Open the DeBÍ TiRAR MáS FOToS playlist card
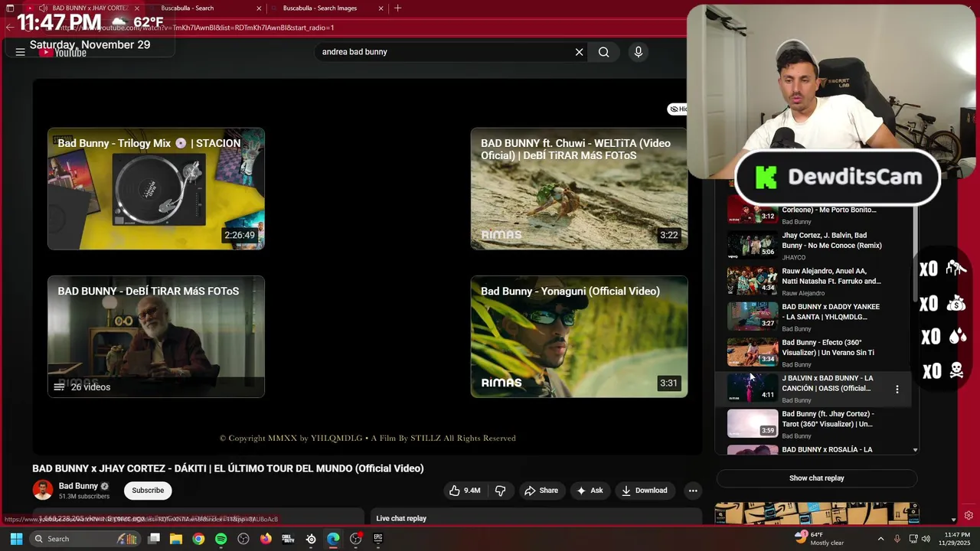The height and width of the screenshot is (551, 980). click(156, 337)
